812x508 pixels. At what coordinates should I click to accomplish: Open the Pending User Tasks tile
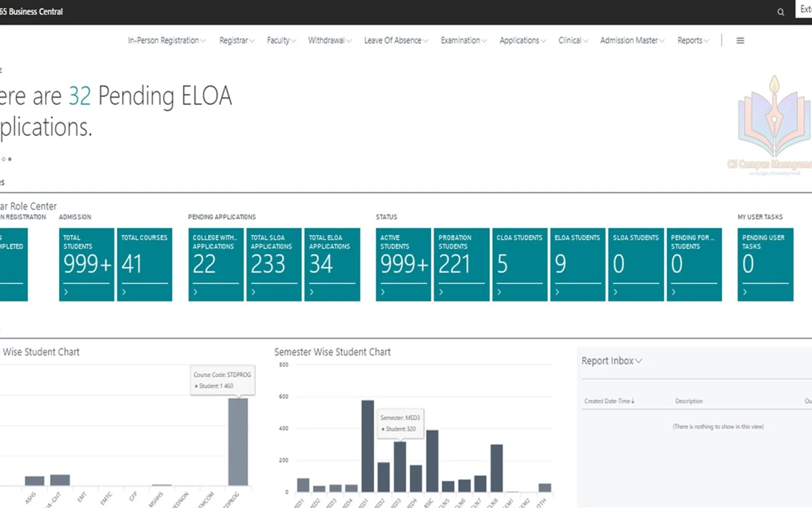tap(765, 264)
